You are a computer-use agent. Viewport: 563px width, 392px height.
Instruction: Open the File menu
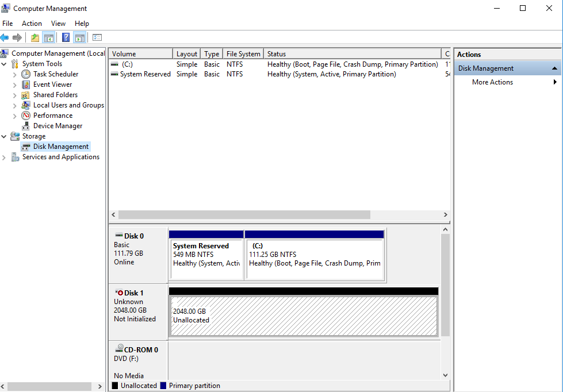[x=7, y=24]
